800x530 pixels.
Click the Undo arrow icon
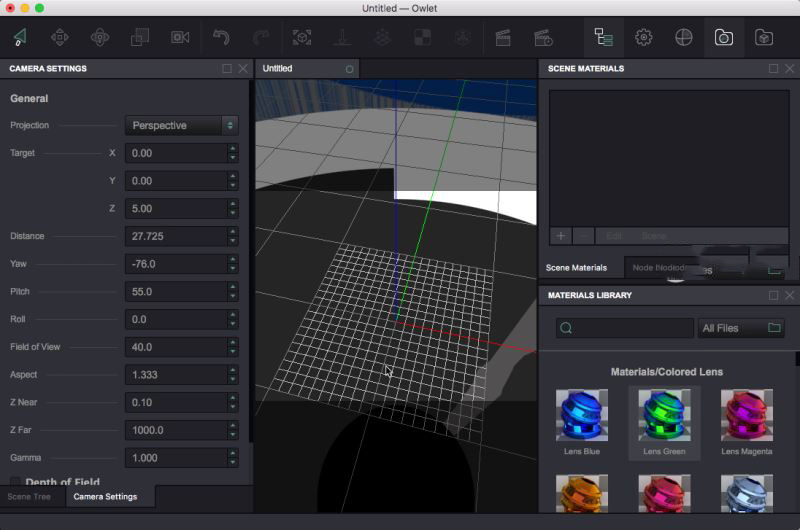click(221, 37)
